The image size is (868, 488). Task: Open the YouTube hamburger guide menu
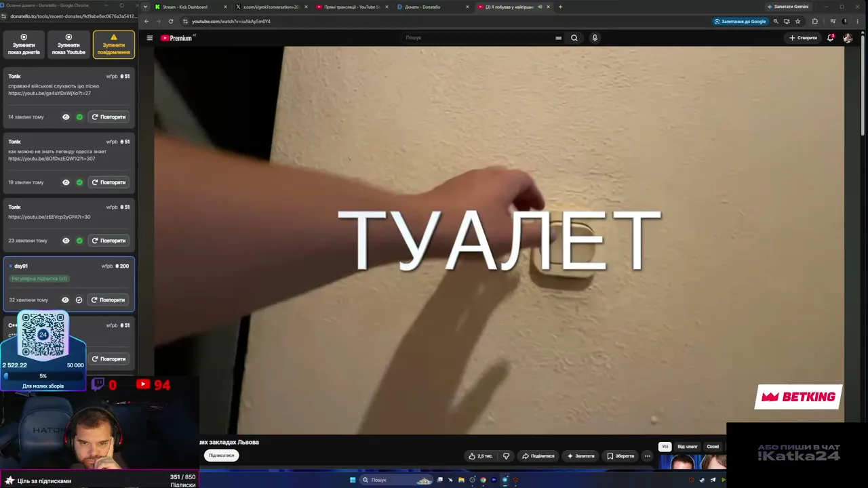click(150, 38)
